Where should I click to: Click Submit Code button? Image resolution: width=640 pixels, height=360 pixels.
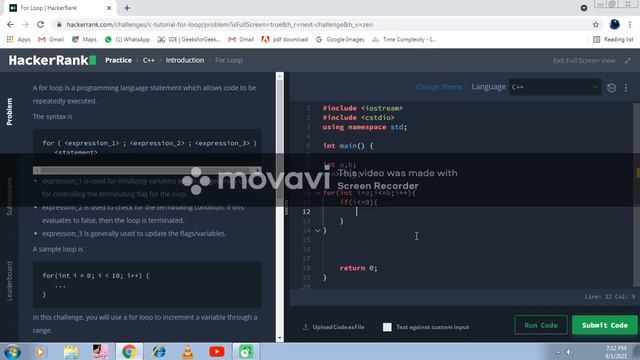(604, 325)
